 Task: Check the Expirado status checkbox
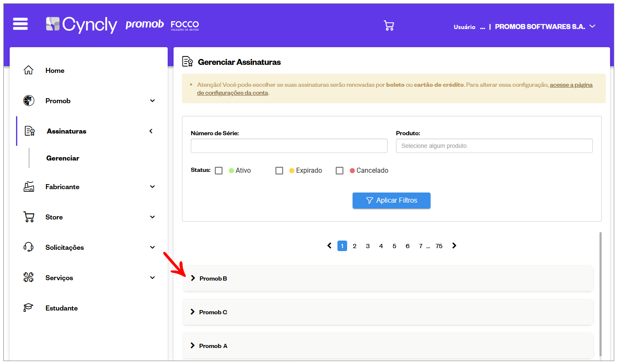[279, 171]
